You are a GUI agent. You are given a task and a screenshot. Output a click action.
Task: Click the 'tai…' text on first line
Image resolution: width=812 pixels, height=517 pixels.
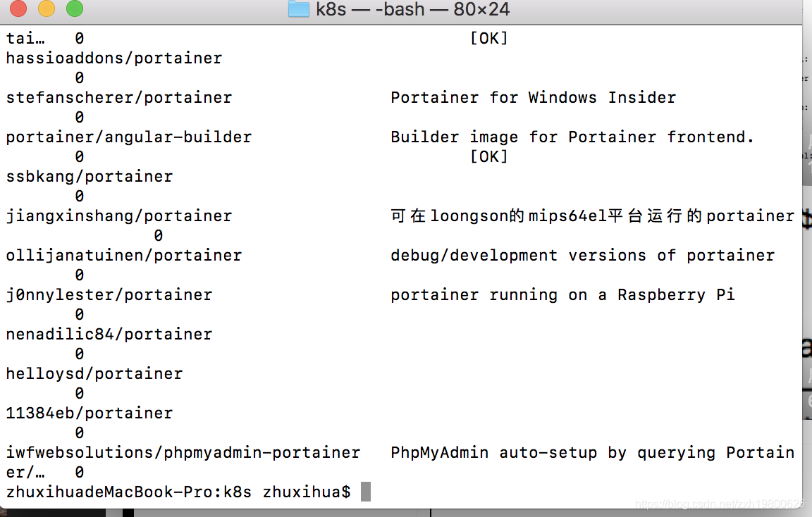click(x=25, y=38)
